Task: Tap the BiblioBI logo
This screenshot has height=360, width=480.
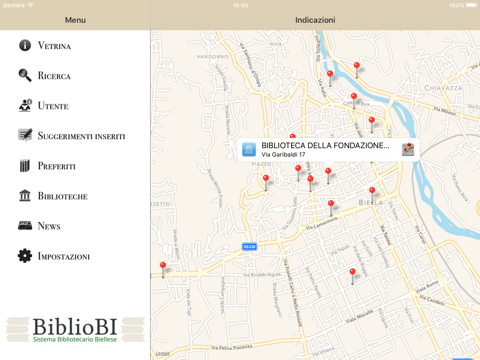Action: click(x=75, y=330)
